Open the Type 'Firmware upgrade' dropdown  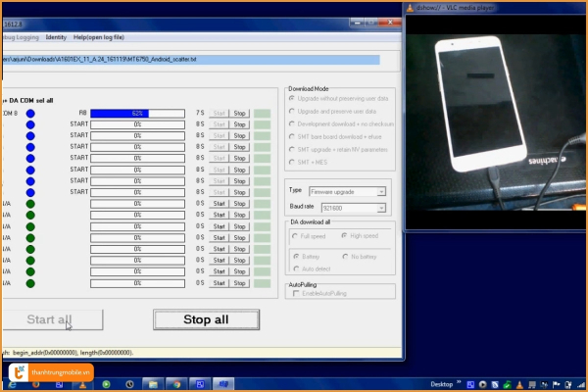coord(380,192)
